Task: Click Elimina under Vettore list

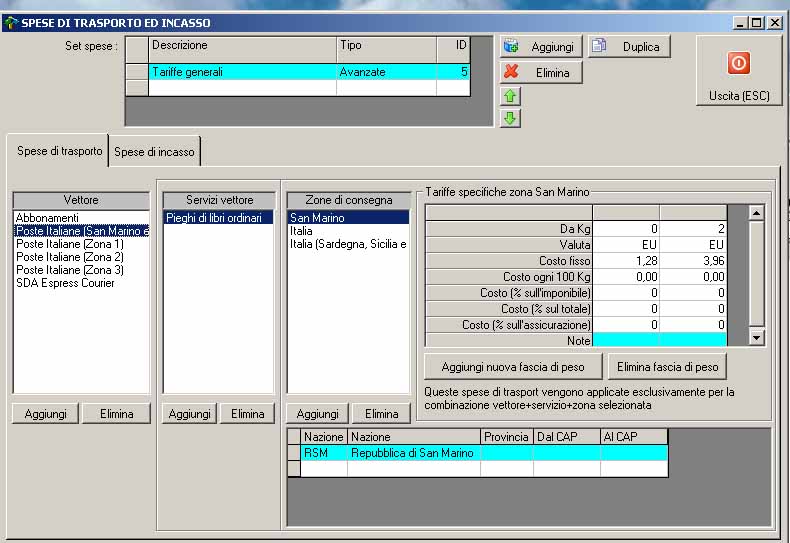Action: click(116, 414)
